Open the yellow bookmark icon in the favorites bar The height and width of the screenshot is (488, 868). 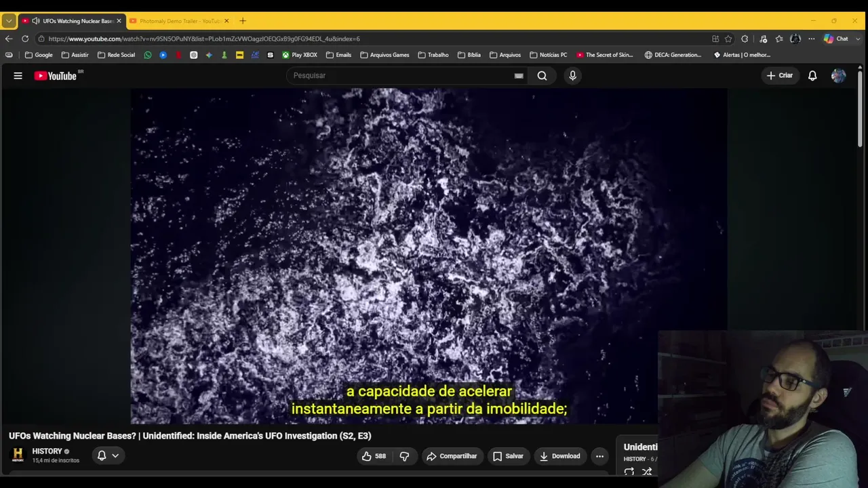(x=239, y=55)
